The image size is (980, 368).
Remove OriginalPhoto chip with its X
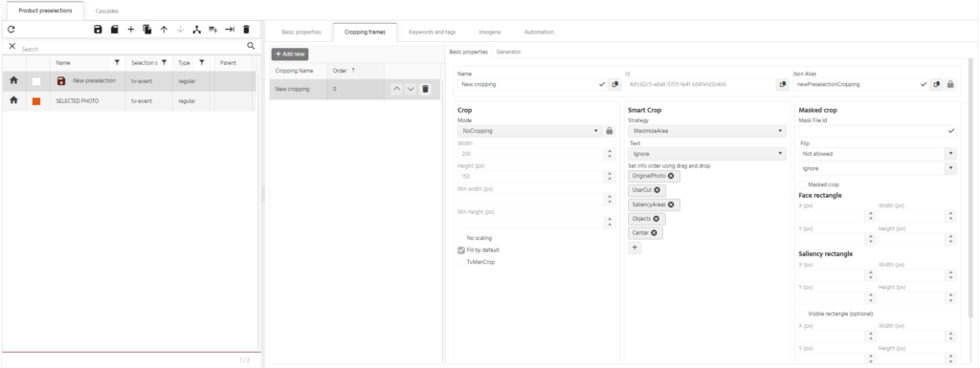point(671,177)
